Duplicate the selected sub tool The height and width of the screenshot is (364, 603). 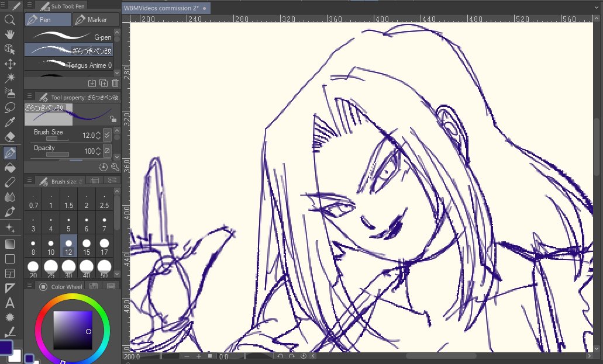pos(104,82)
